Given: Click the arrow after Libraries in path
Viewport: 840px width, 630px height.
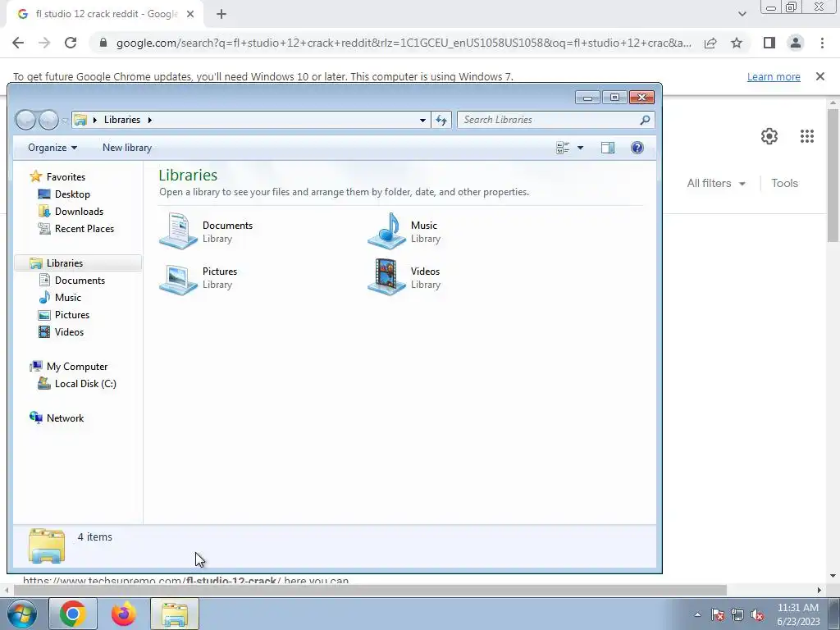Looking at the screenshot, I should pos(150,120).
